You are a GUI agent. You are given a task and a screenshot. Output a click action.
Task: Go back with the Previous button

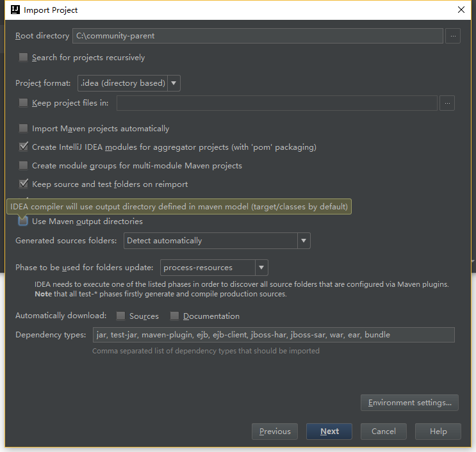[x=275, y=432]
